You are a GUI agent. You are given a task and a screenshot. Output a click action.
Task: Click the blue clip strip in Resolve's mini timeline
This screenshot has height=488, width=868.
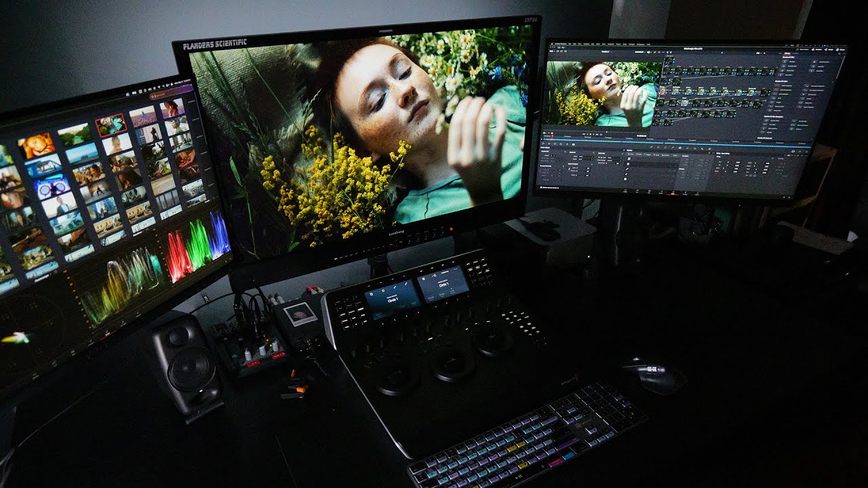678,144
